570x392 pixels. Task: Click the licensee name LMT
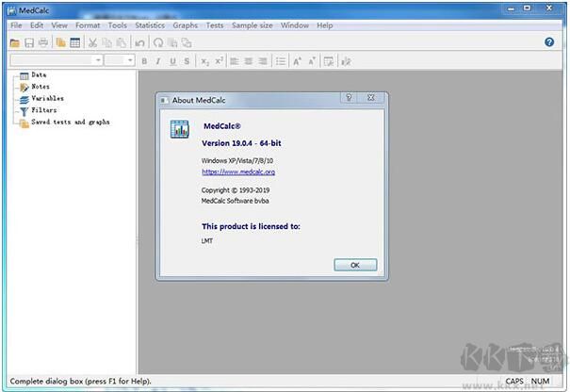207,240
